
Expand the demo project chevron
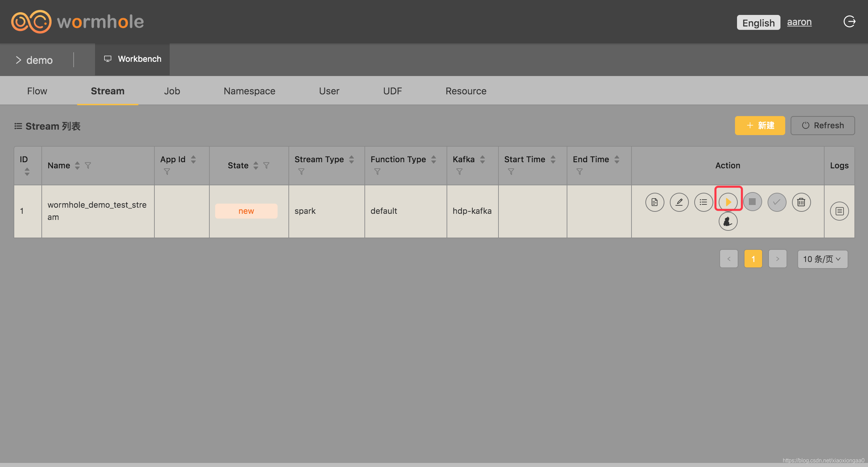point(18,60)
